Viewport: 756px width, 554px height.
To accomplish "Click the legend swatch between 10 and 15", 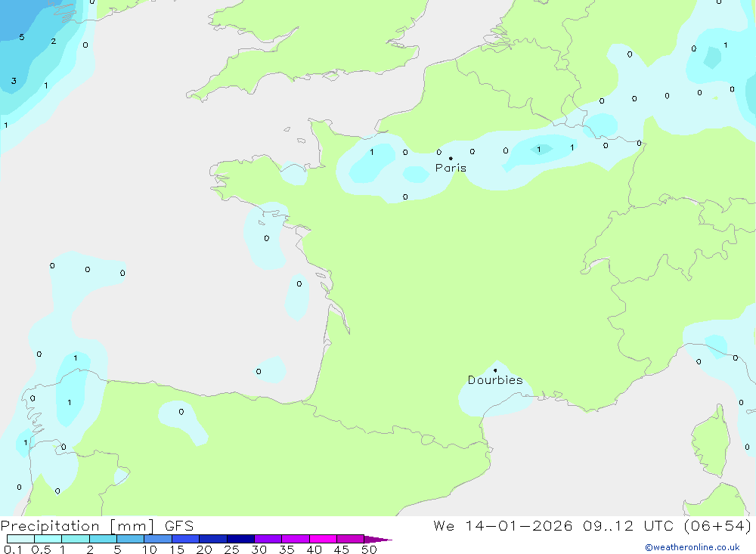I will [x=158, y=539].
